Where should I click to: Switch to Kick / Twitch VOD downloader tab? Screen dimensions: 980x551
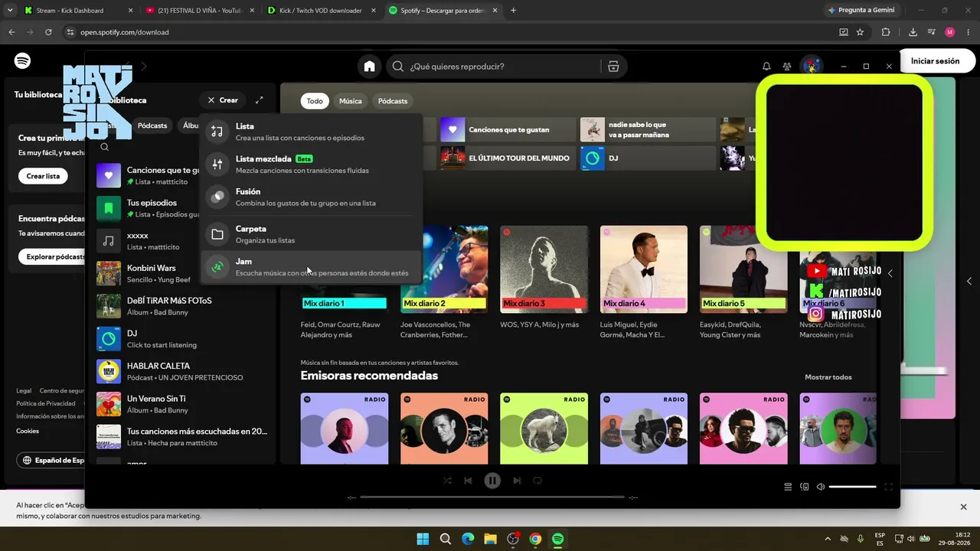click(322, 11)
